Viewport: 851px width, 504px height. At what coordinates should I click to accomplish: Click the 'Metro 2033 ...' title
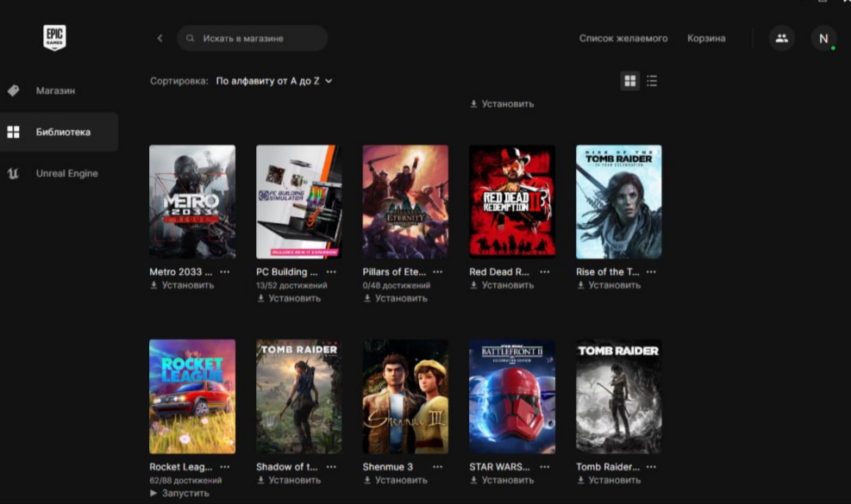pyautogui.click(x=181, y=271)
